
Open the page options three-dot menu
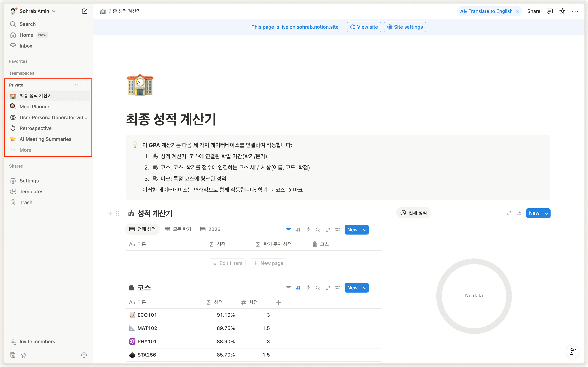(575, 11)
